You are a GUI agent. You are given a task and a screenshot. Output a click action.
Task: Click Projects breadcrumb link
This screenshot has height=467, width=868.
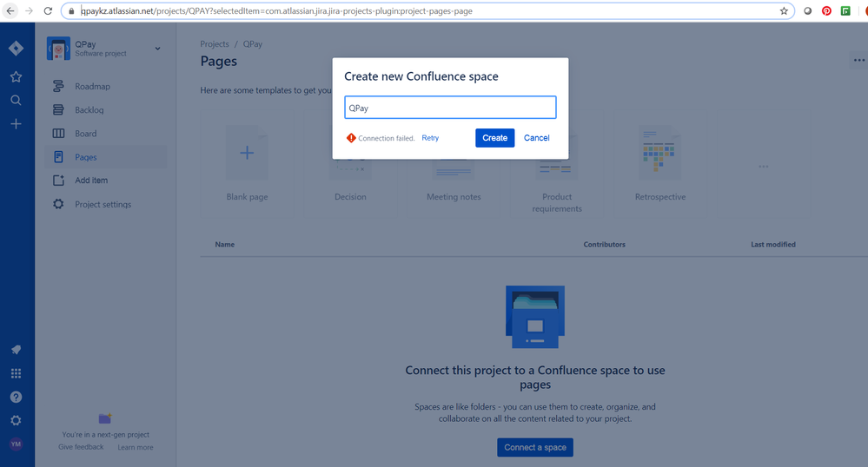click(x=215, y=44)
